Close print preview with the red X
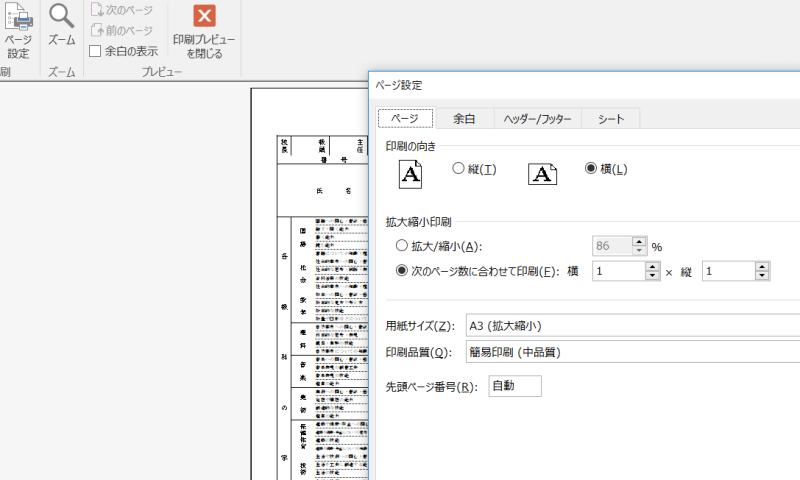800x480 pixels. point(204,16)
